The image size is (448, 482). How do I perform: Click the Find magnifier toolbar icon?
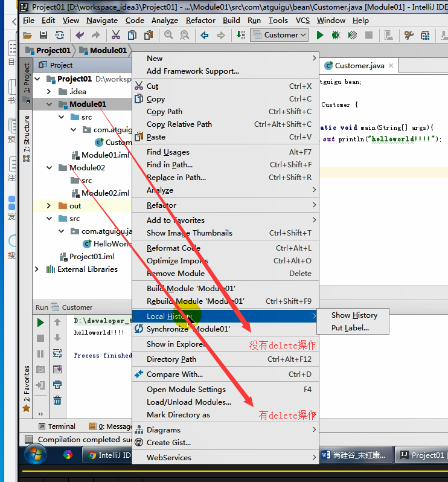pos(168,35)
